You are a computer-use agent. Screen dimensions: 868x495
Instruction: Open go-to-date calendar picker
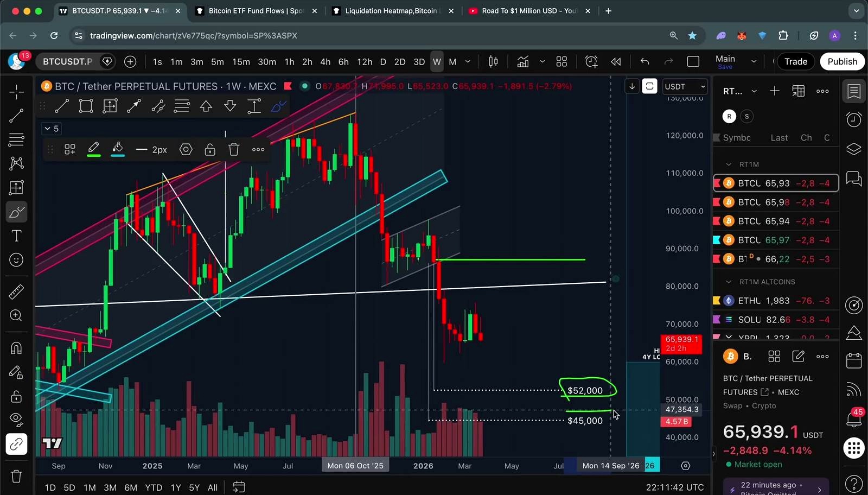[x=239, y=487]
